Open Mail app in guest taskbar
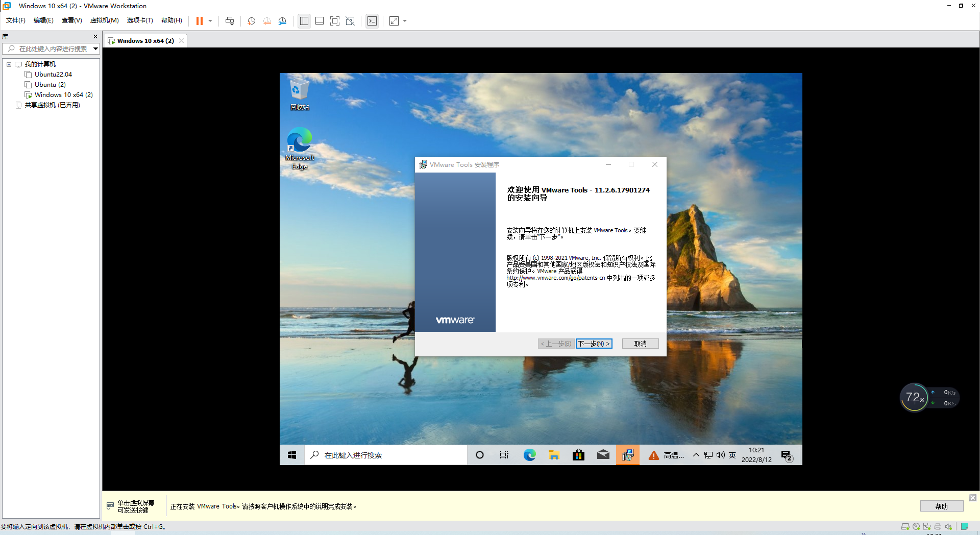The width and height of the screenshot is (980, 535). pos(603,455)
